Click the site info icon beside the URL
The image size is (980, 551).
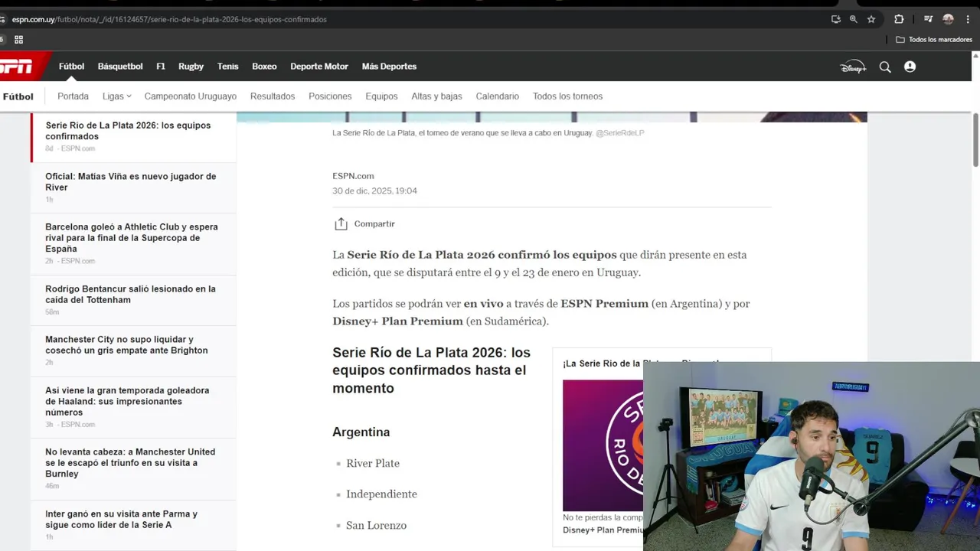click(3, 19)
